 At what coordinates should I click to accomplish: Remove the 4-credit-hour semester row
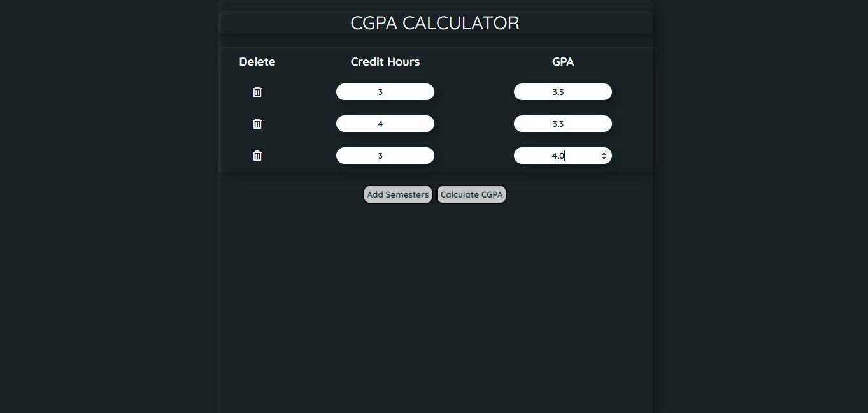pos(257,124)
